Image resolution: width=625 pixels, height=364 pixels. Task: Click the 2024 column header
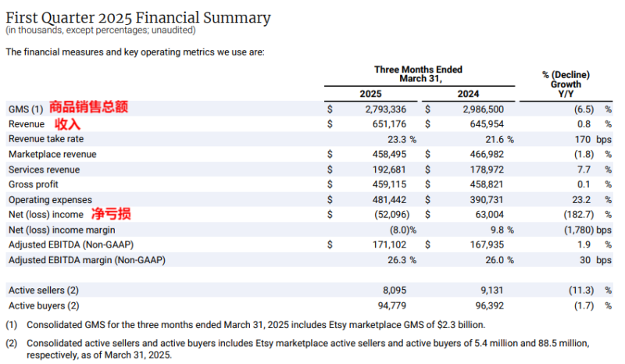(x=468, y=95)
